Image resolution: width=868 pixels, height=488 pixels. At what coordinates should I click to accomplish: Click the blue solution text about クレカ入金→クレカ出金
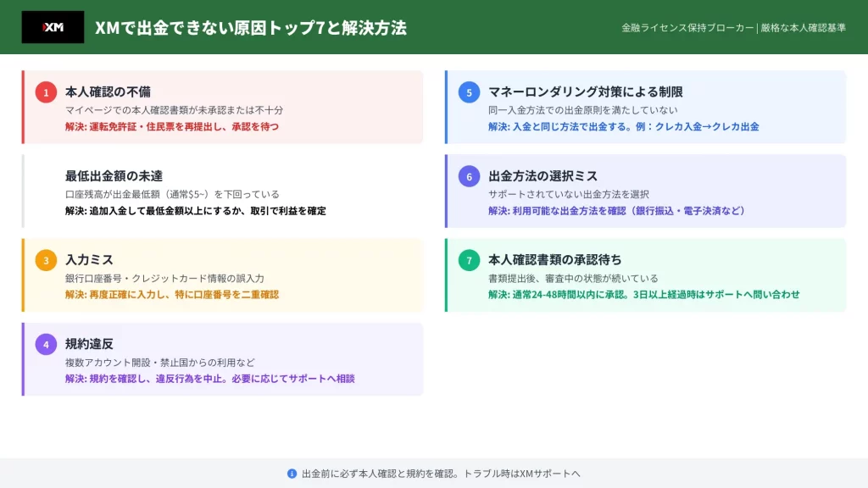623,126
